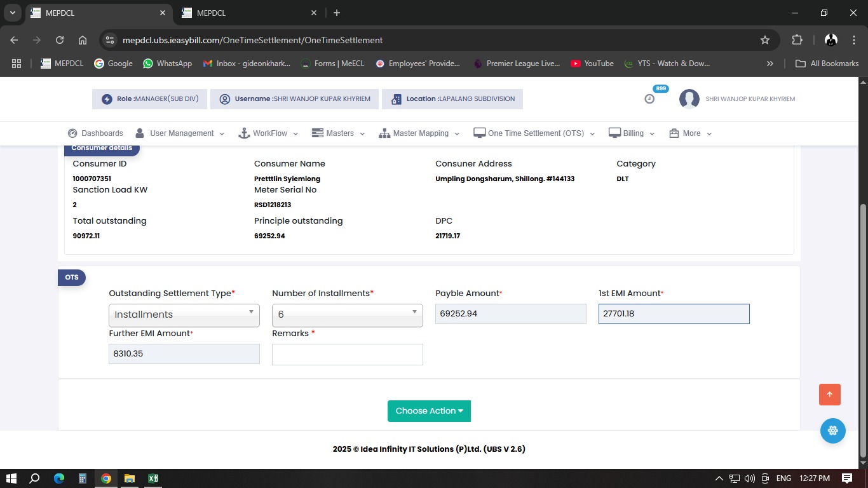868x488 pixels.
Task: Open Calculator from taskbar
Action: pos(83,478)
